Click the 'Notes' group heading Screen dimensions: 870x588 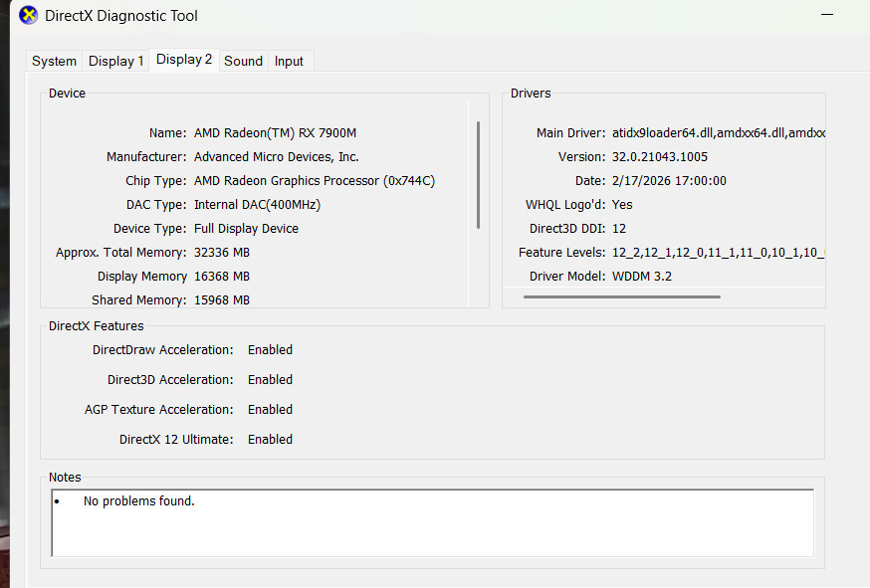point(65,478)
